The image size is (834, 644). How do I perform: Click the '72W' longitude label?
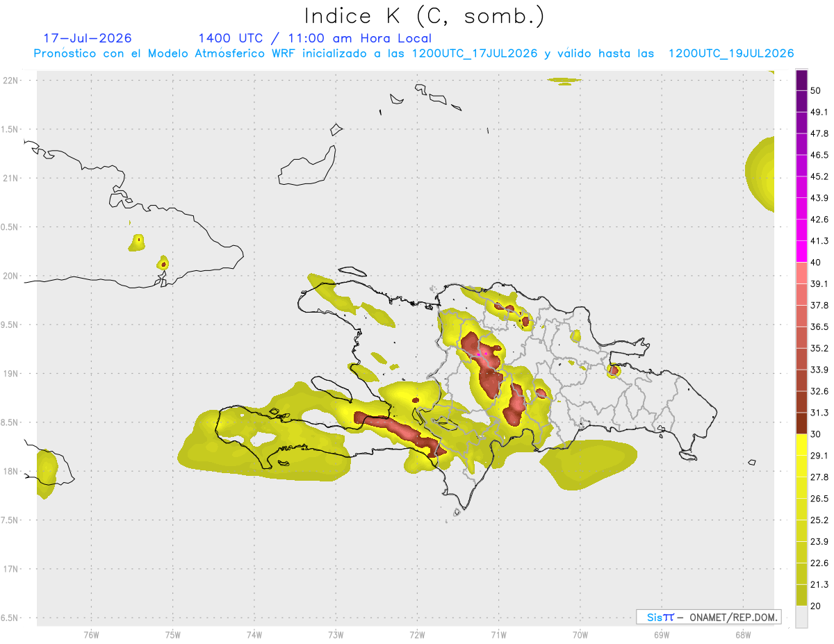coord(417,634)
